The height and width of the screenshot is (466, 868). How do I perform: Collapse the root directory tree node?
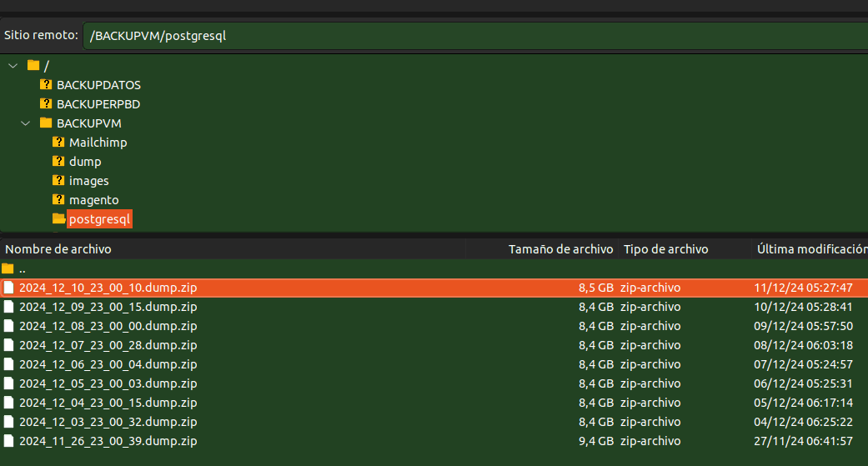[x=13, y=66]
